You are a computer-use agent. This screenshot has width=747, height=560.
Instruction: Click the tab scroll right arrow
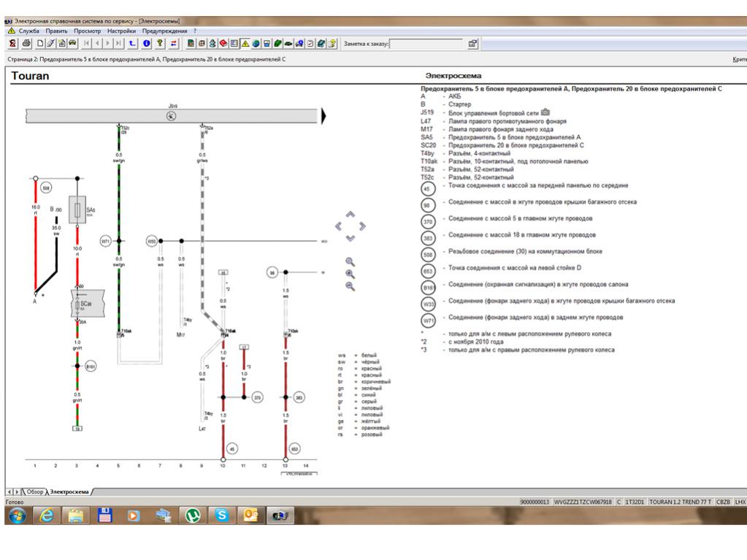[x=17, y=491]
